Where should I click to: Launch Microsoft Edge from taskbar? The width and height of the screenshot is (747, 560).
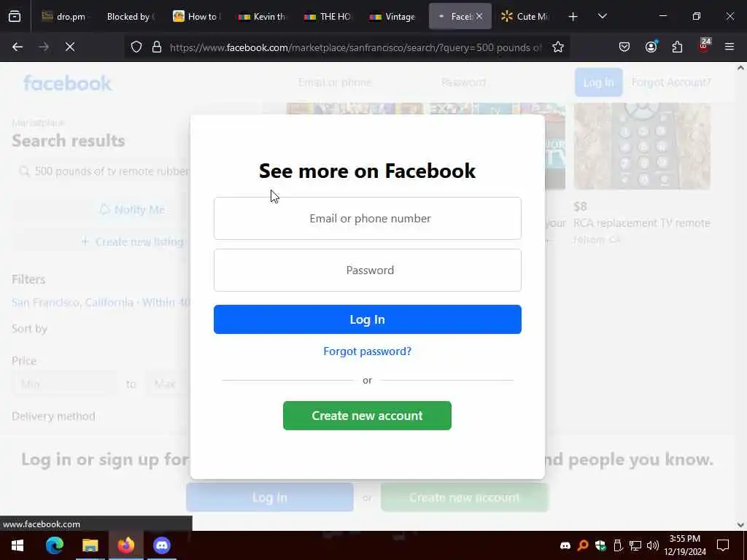54,545
